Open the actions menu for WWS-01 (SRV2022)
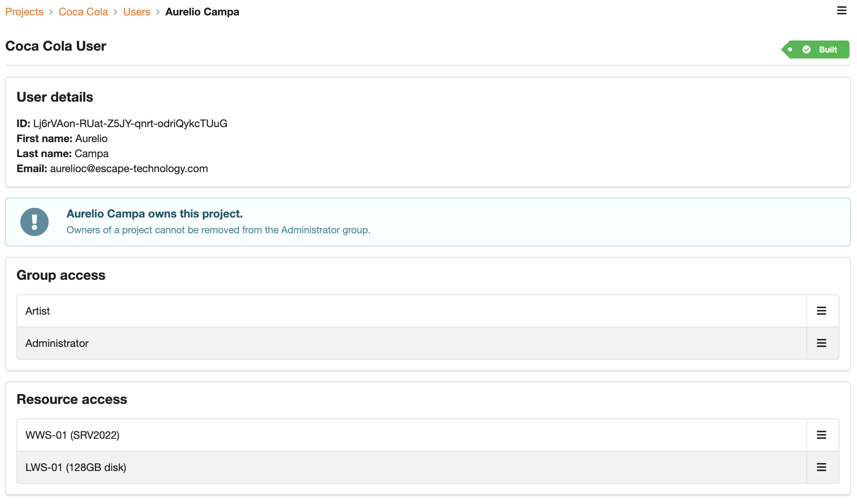Image resolution: width=857 pixels, height=504 pixels. (x=821, y=435)
